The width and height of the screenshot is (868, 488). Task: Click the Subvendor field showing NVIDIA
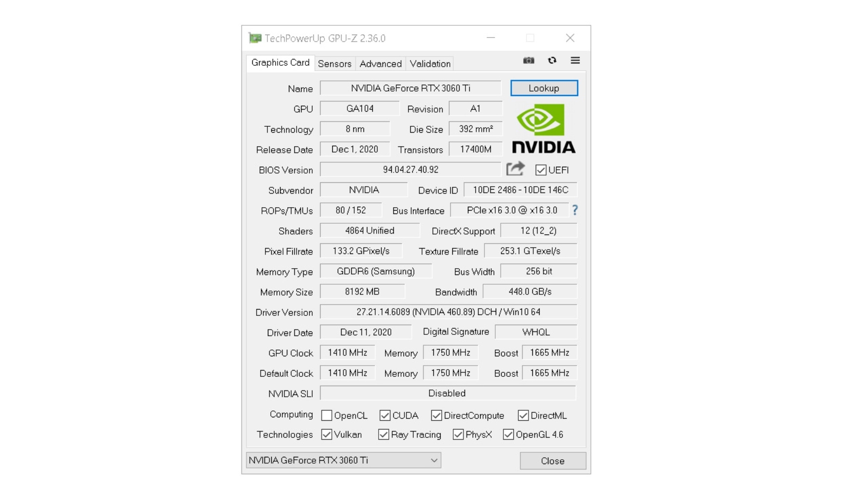pyautogui.click(x=363, y=190)
